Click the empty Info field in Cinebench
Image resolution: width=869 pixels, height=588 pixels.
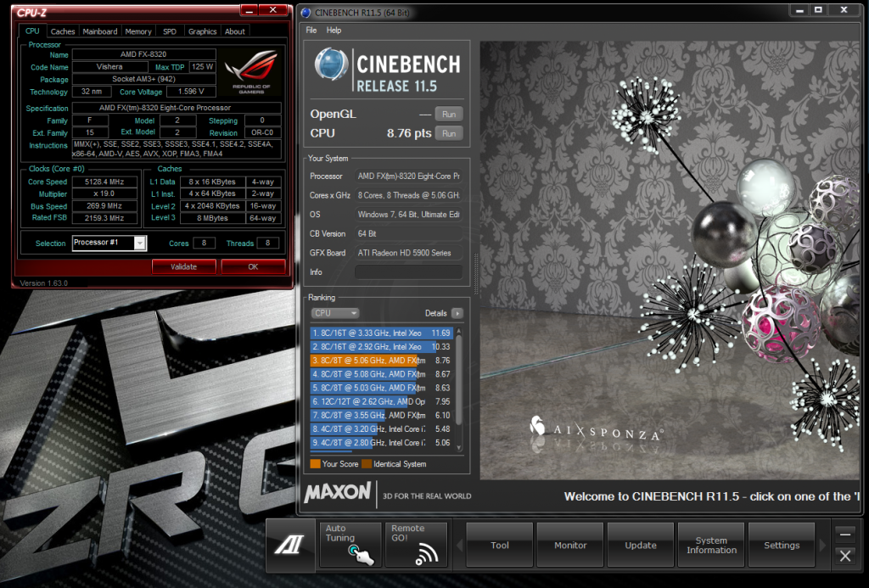pos(408,272)
